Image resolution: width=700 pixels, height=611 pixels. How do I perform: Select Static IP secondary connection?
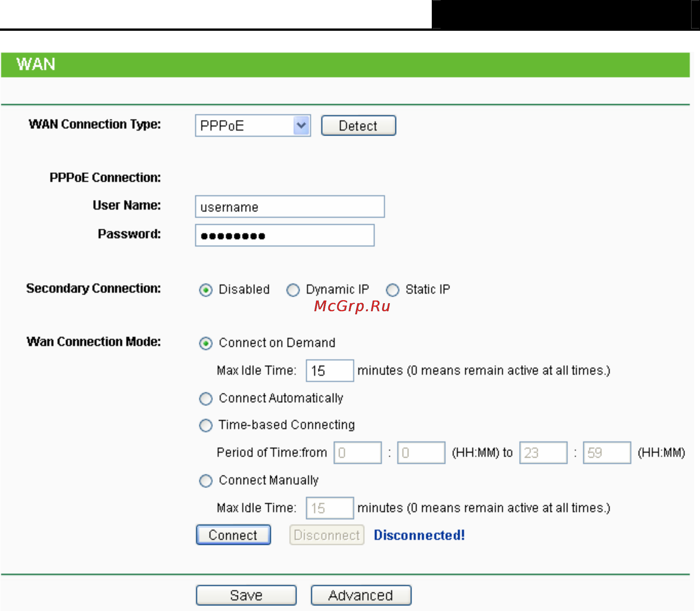[x=393, y=290]
